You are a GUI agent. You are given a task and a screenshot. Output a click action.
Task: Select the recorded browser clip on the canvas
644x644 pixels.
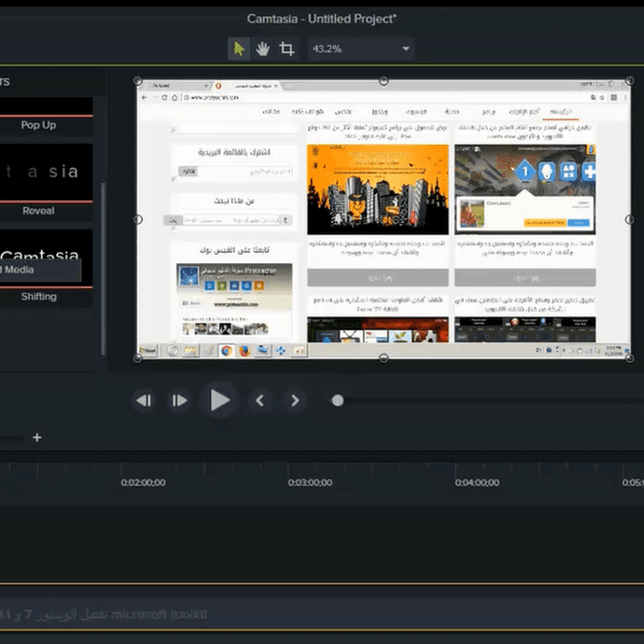tap(384, 220)
